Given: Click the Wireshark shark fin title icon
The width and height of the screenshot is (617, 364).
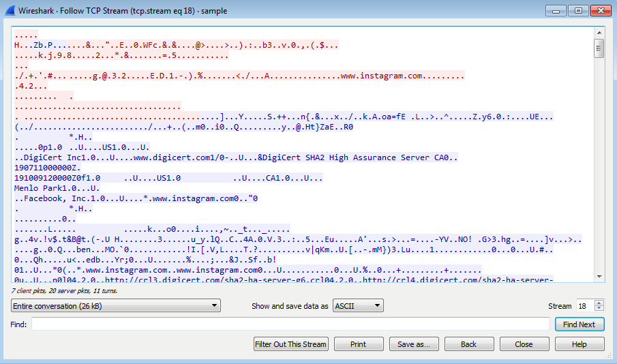Looking at the screenshot, I should 10,11.
